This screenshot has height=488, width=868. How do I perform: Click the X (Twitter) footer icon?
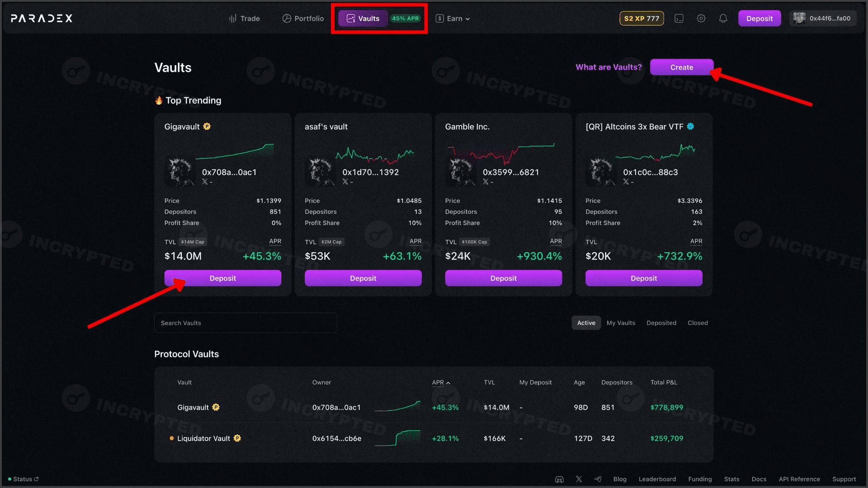click(579, 479)
